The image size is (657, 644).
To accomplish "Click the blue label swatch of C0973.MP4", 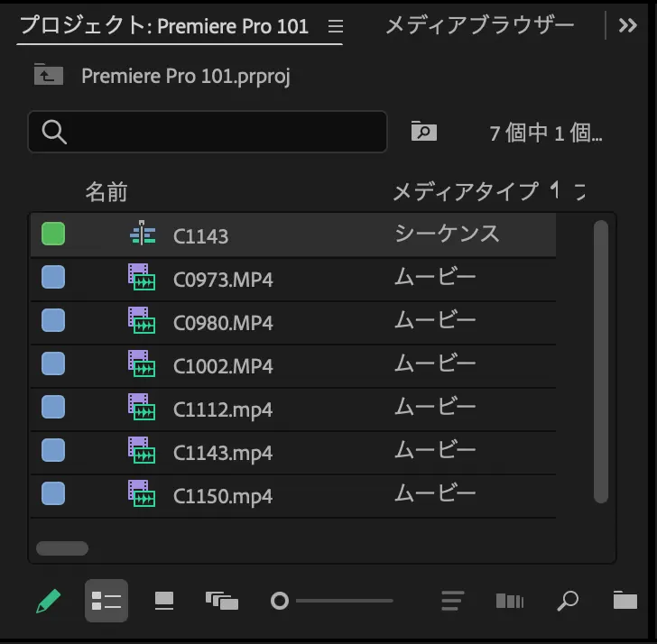I will click(53, 277).
